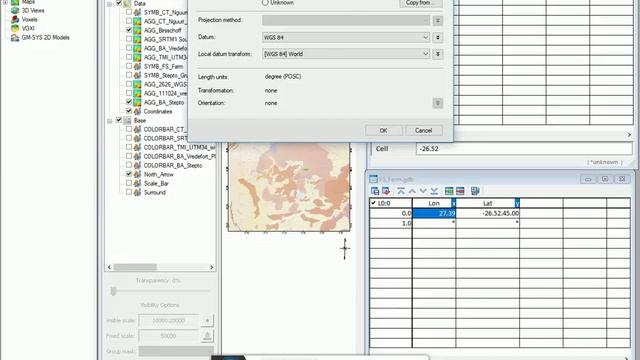
Task: Click the Coordinates layer icon
Action: (x=137, y=111)
